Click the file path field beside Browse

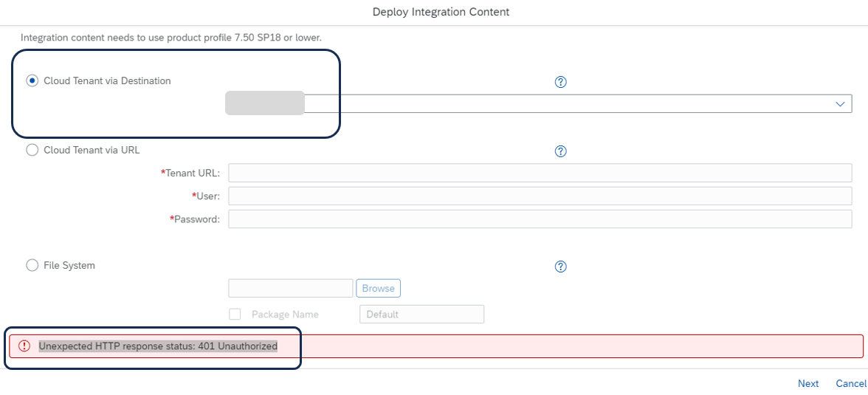[x=291, y=288]
